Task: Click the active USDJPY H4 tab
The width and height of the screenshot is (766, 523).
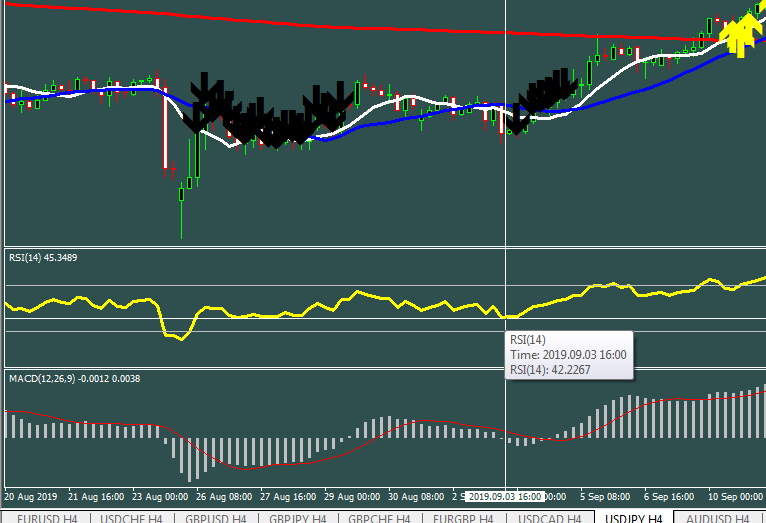Action: tap(631, 517)
